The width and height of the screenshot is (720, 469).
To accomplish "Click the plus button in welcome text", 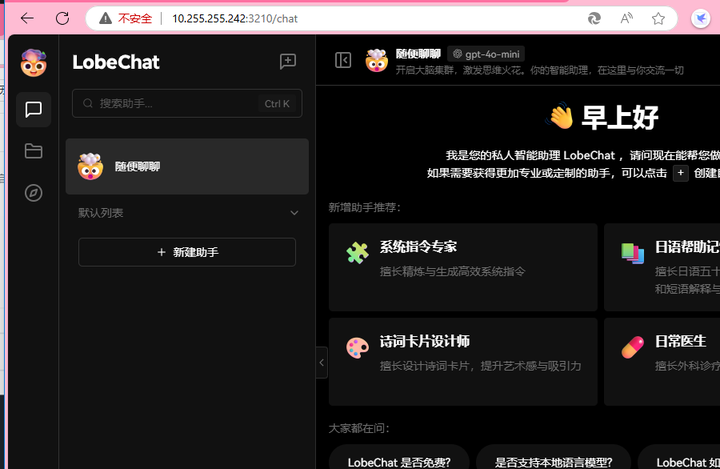I will (681, 173).
